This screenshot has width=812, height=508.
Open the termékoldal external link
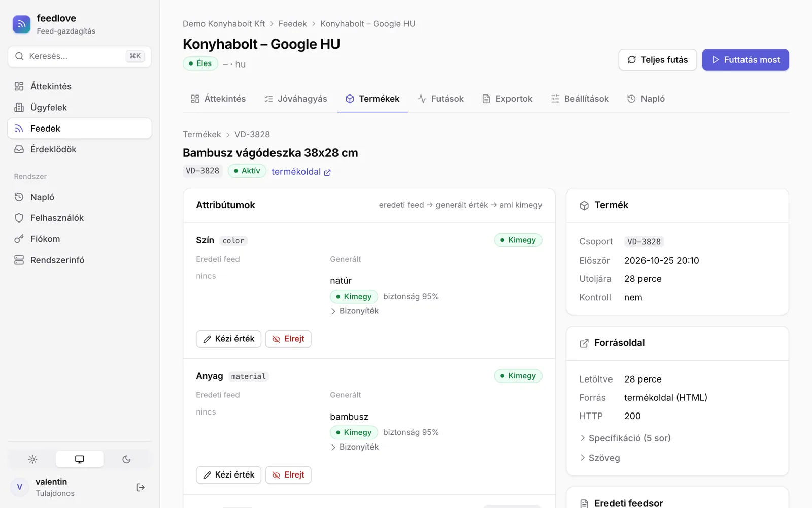point(301,172)
